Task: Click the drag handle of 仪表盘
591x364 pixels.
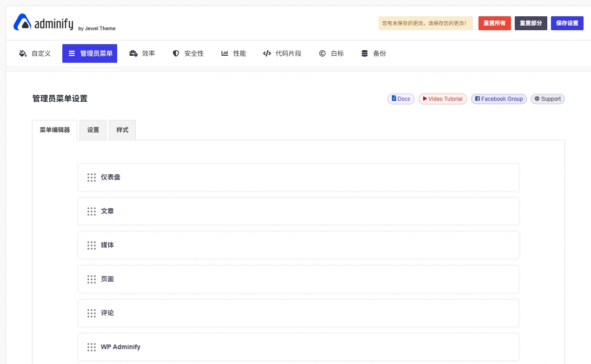Action: point(92,177)
